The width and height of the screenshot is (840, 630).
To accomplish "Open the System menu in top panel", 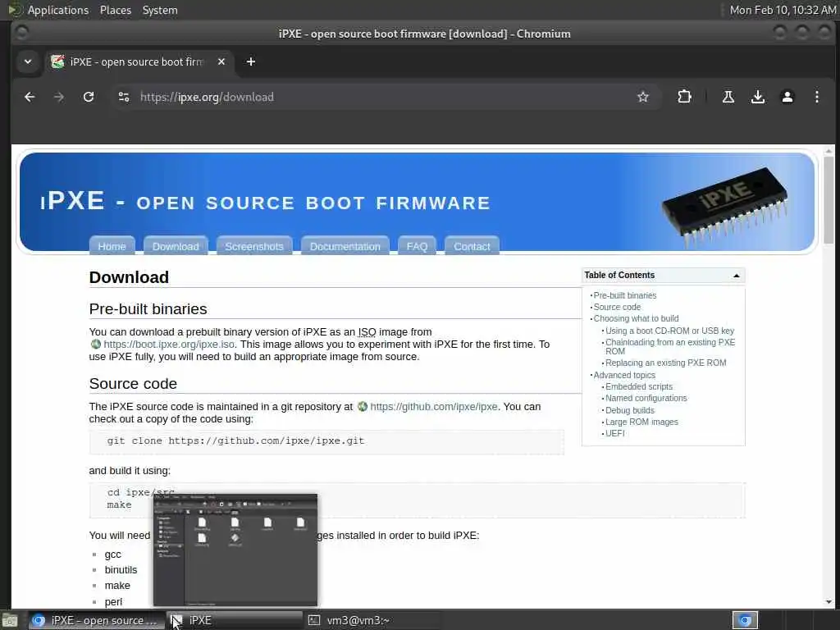I will (160, 10).
